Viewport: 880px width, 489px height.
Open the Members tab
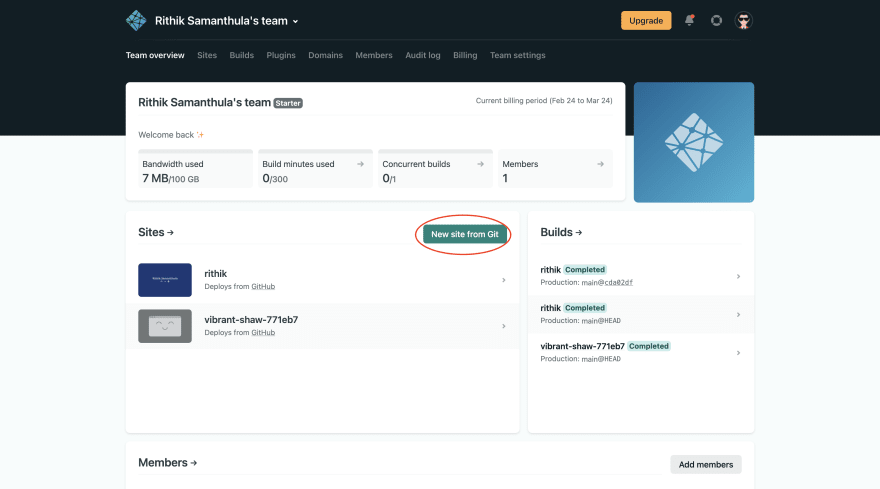click(x=374, y=55)
